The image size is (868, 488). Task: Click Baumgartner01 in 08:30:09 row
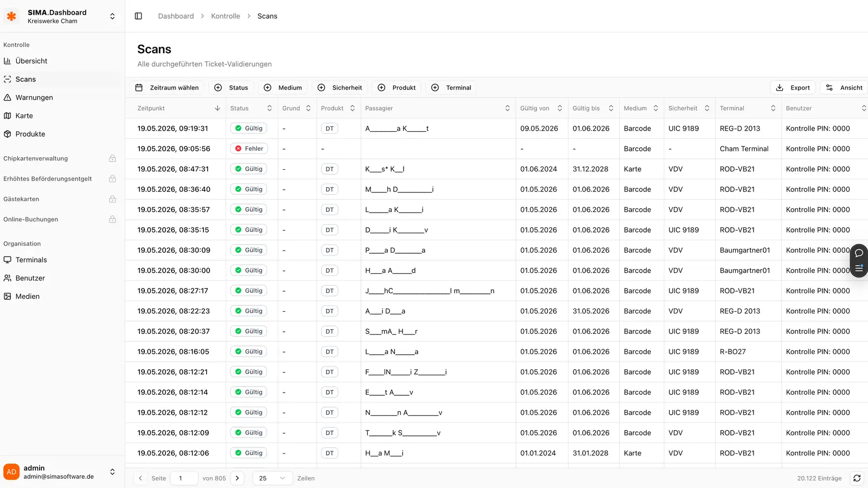pos(745,250)
